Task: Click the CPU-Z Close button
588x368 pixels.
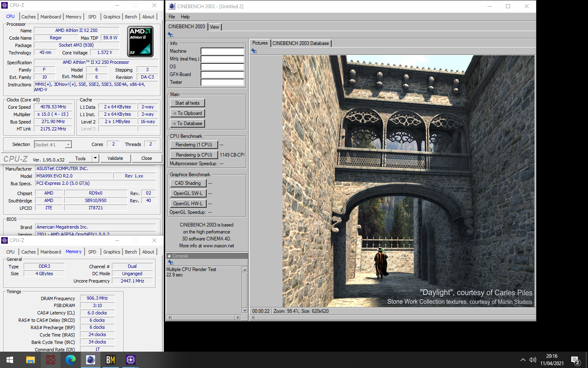Action: (147, 158)
